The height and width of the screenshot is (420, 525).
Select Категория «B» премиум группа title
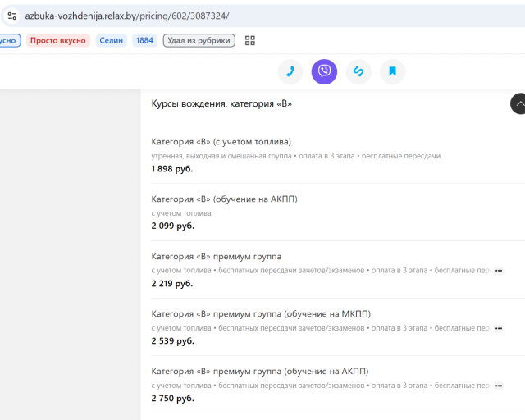tap(217, 257)
